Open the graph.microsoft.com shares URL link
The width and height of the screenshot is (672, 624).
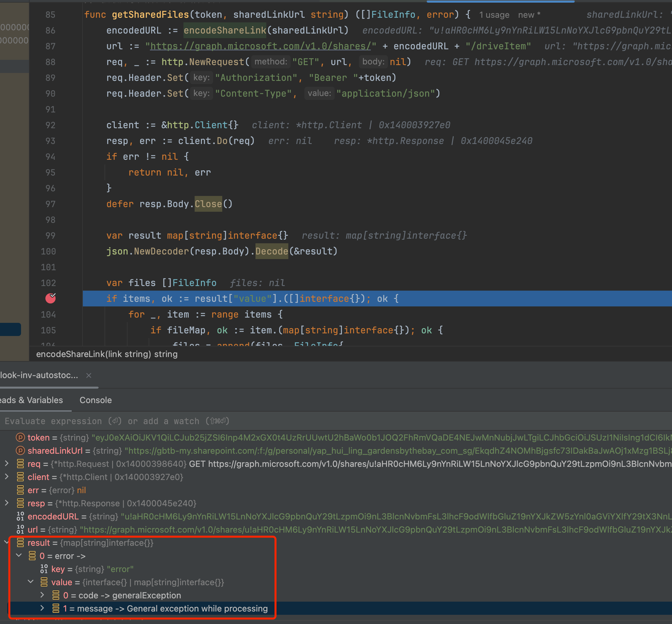[260, 46]
